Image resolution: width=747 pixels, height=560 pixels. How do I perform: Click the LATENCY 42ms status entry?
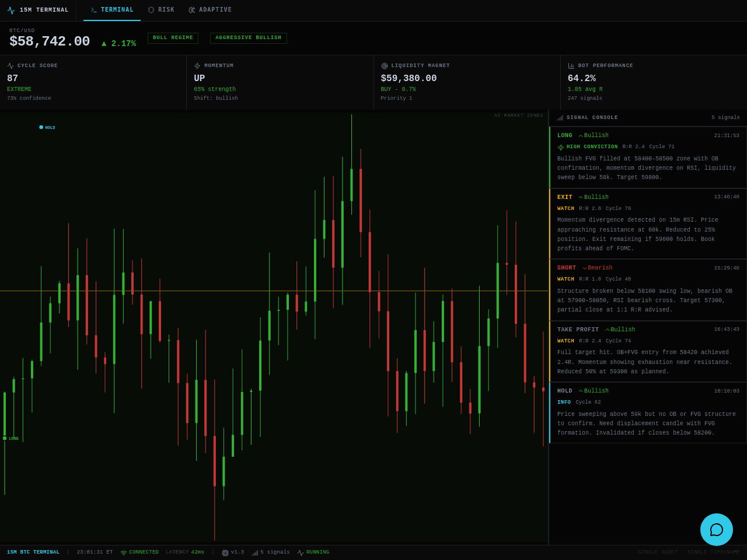(x=185, y=552)
